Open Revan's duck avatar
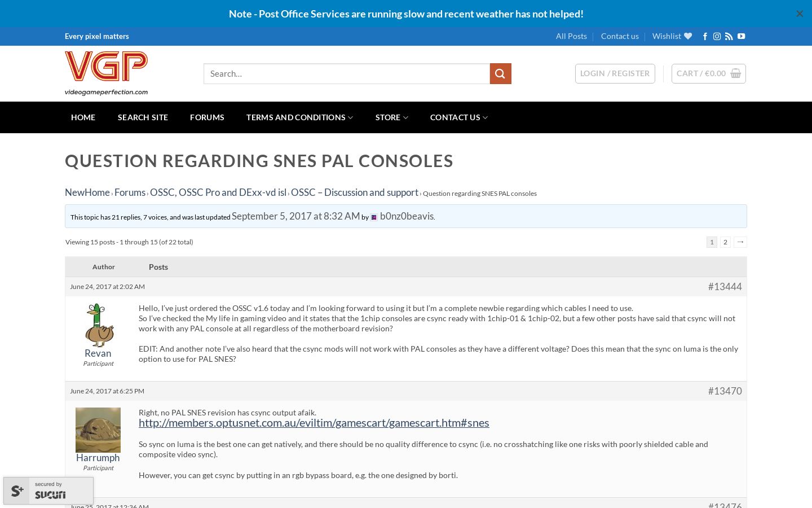 click(99, 325)
